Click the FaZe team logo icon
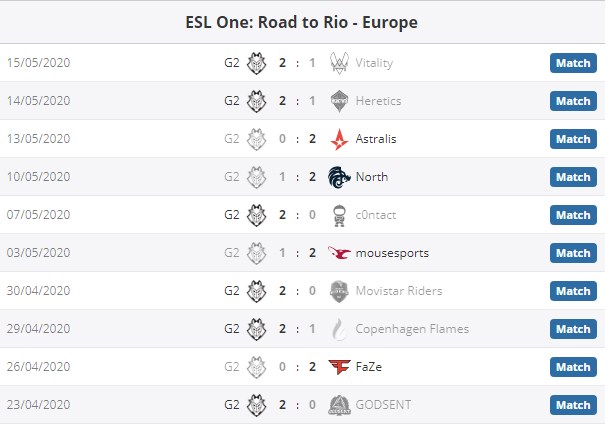 pos(340,367)
